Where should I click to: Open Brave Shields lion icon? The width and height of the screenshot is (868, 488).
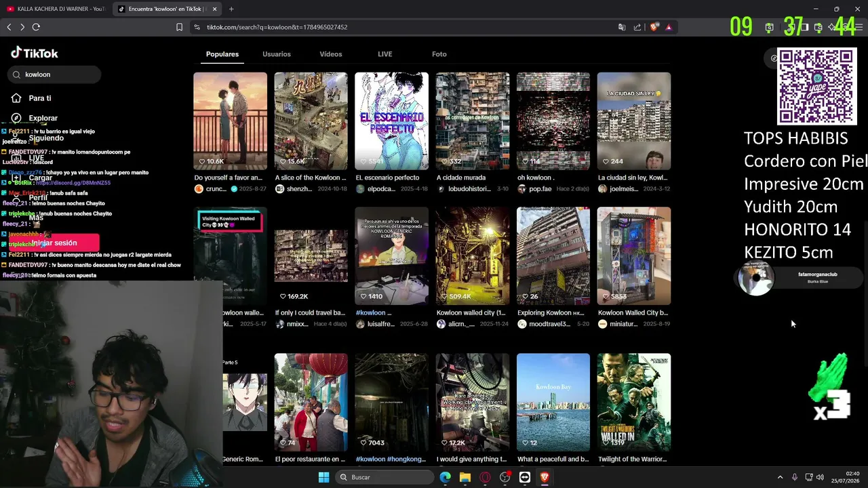(654, 27)
